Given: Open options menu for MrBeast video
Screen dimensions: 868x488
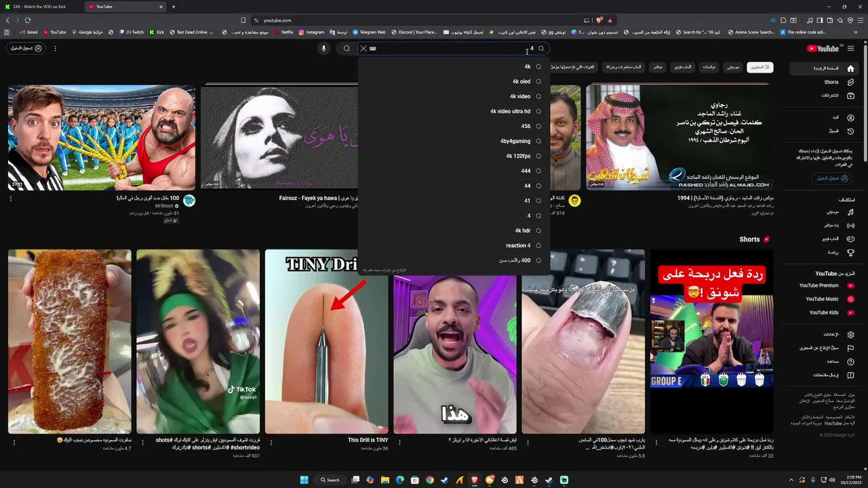Looking at the screenshot, I should pos(11,199).
